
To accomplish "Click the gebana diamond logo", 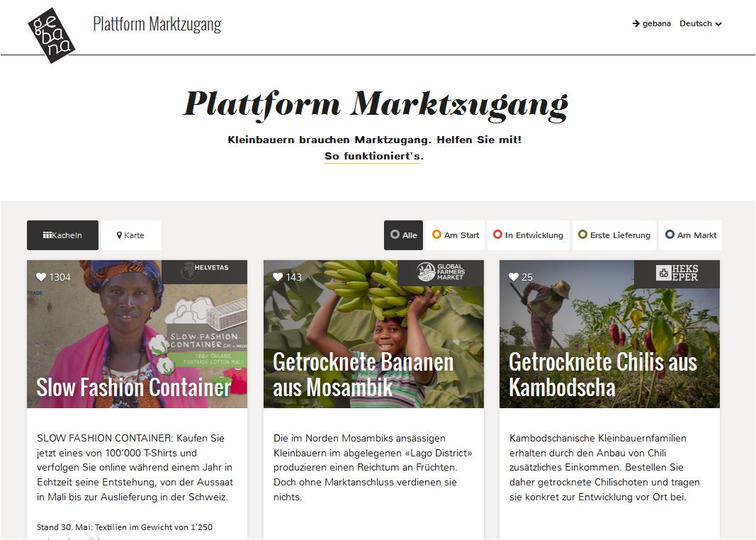I will point(52,35).
